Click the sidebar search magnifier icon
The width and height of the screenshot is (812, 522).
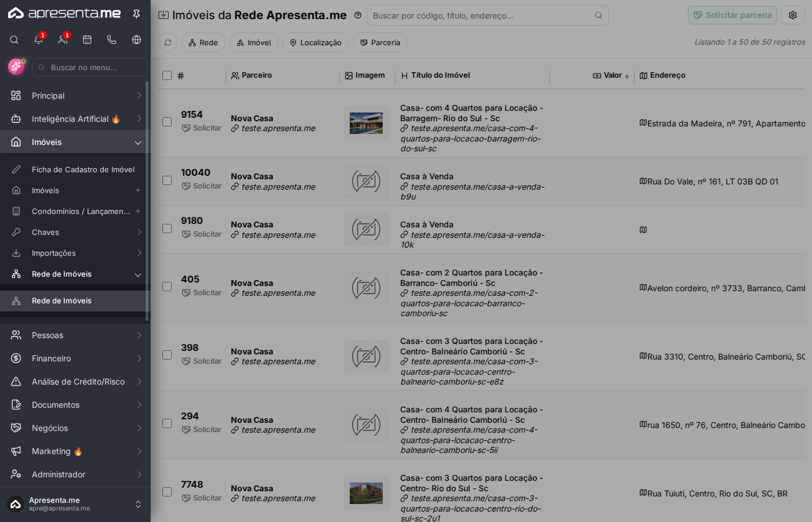click(x=14, y=40)
